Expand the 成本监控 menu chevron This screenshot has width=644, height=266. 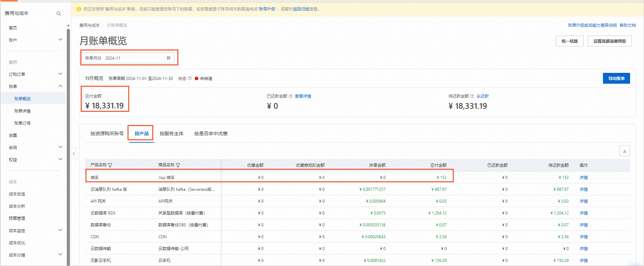pos(60,230)
